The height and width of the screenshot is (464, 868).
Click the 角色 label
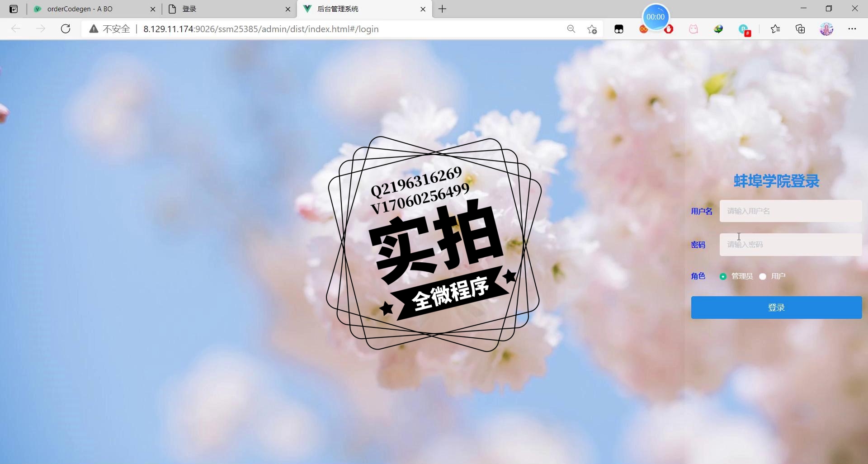coord(698,276)
